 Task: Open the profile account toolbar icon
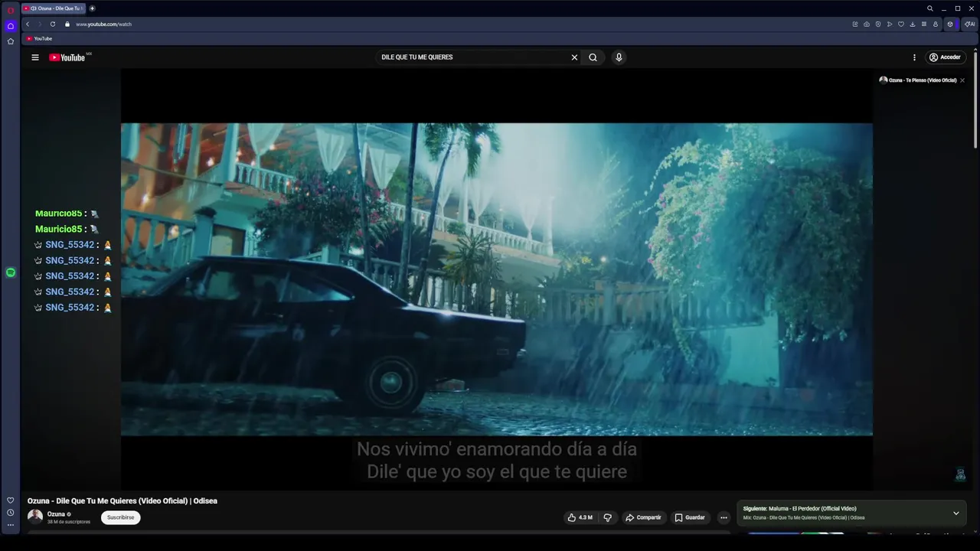coord(936,24)
